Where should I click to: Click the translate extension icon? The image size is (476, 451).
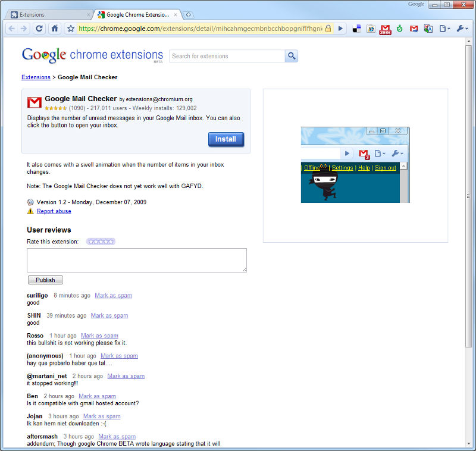[x=428, y=29]
